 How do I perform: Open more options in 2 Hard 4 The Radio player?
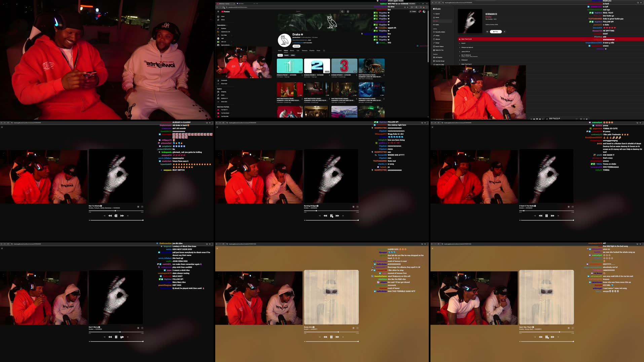(573, 207)
